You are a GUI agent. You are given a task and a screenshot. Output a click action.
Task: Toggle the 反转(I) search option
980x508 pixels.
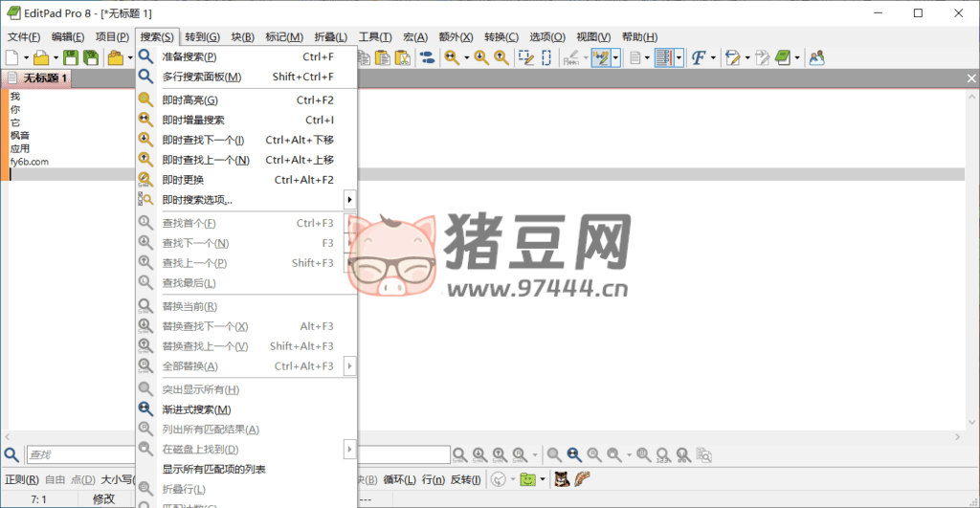point(466,480)
